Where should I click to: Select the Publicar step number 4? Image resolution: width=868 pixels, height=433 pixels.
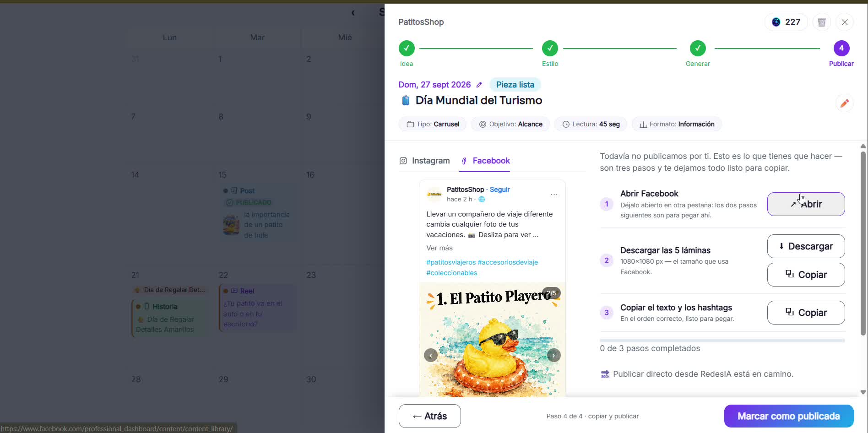[841, 48]
